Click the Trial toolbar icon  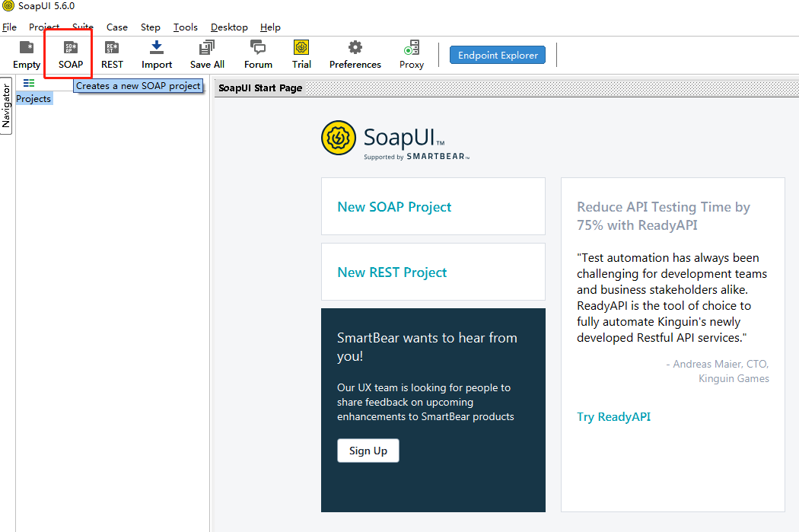301,53
